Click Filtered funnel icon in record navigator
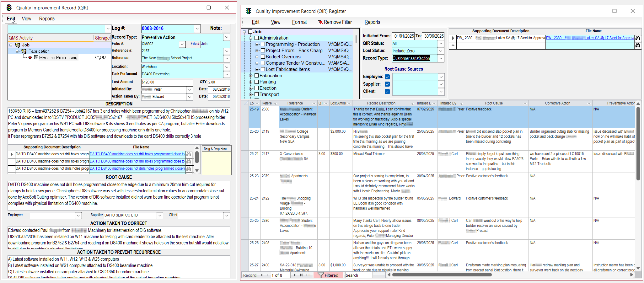The width and height of the screenshot is (644, 283). [320, 275]
